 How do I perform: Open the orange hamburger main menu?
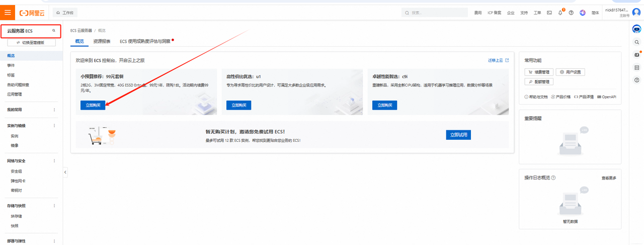8,12
